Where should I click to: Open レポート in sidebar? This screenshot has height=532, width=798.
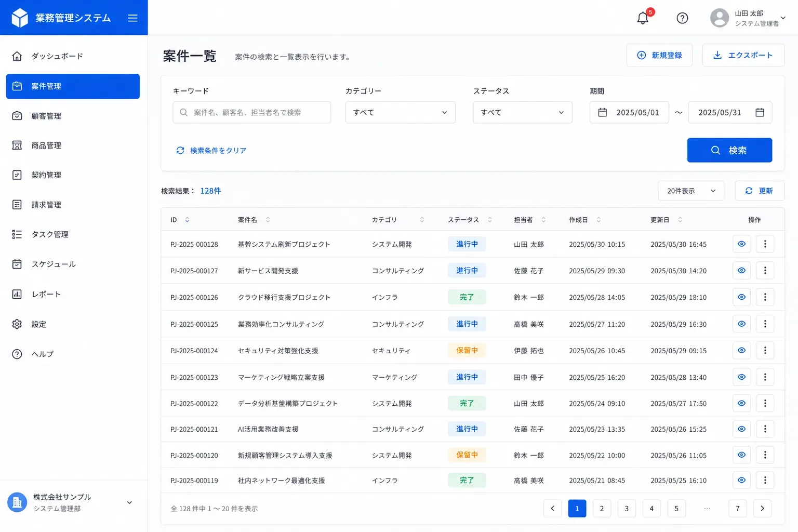coord(73,294)
